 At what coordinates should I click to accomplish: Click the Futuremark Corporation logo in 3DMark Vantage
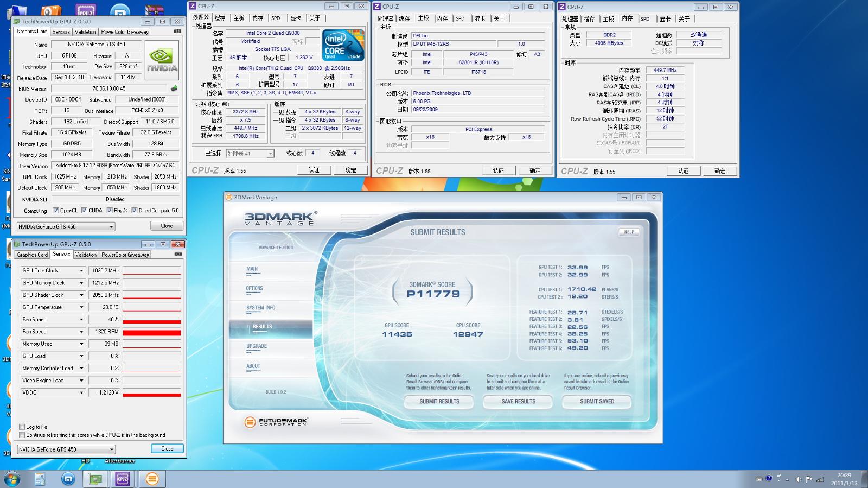276,422
